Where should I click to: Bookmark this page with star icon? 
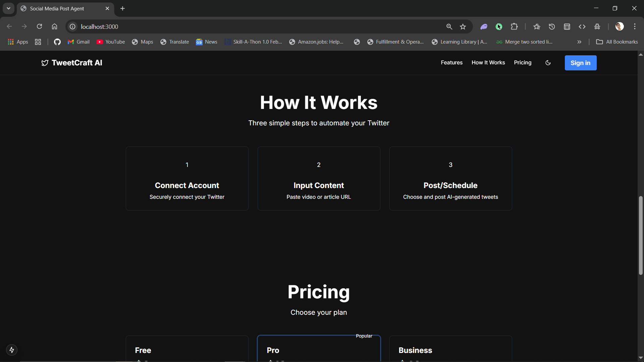(x=463, y=27)
